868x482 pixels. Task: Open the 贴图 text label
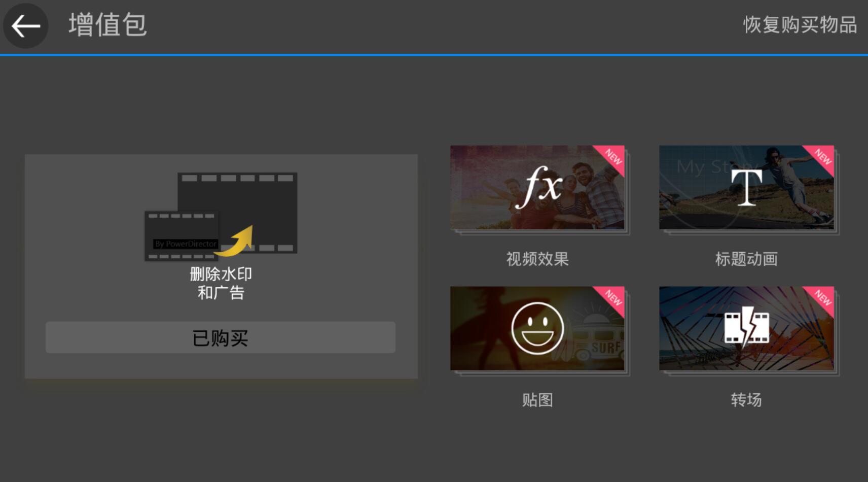coord(537,400)
